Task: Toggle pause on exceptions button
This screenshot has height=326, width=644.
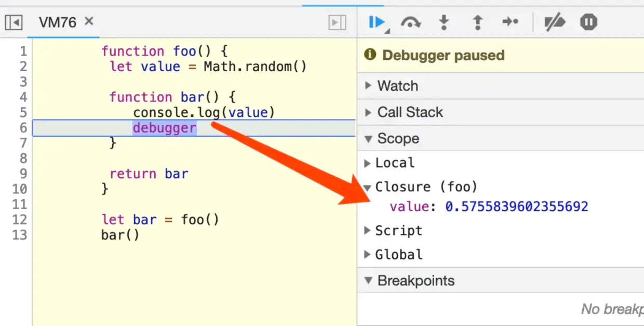Action: pyautogui.click(x=588, y=22)
